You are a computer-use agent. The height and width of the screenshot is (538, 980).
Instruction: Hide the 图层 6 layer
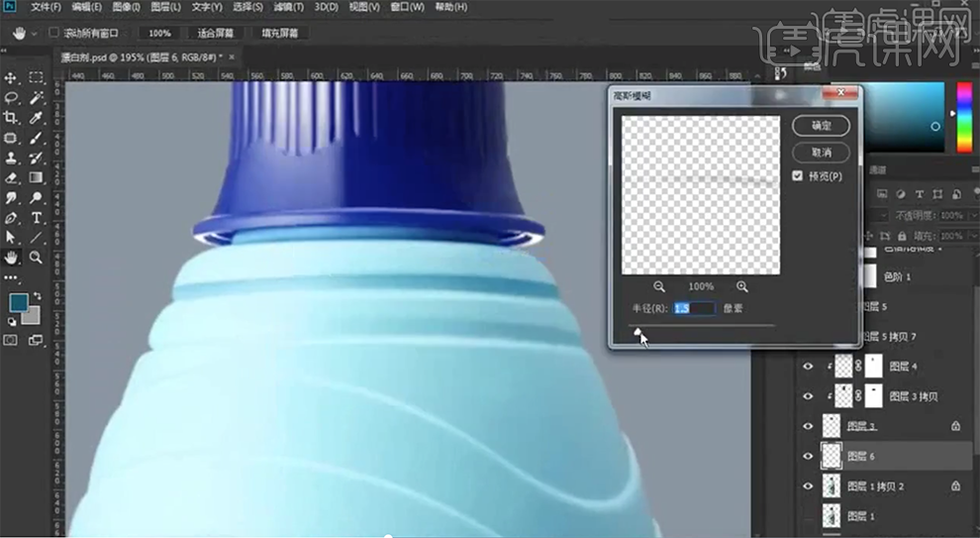point(808,456)
